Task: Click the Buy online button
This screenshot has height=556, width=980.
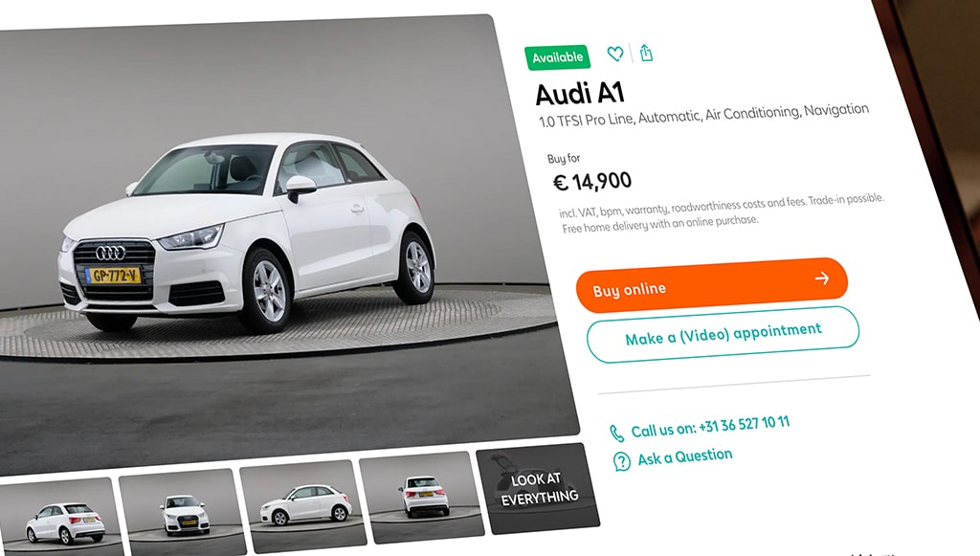Action: click(x=711, y=284)
